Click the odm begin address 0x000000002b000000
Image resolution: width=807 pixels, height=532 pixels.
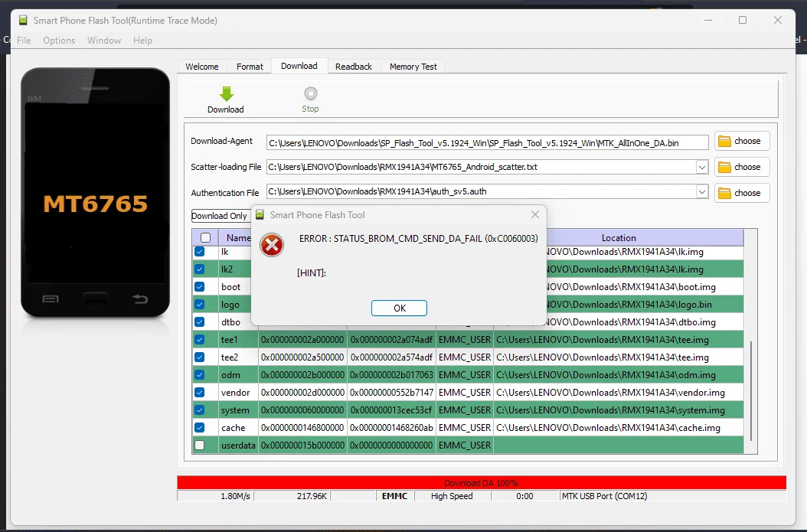pyautogui.click(x=302, y=375)
